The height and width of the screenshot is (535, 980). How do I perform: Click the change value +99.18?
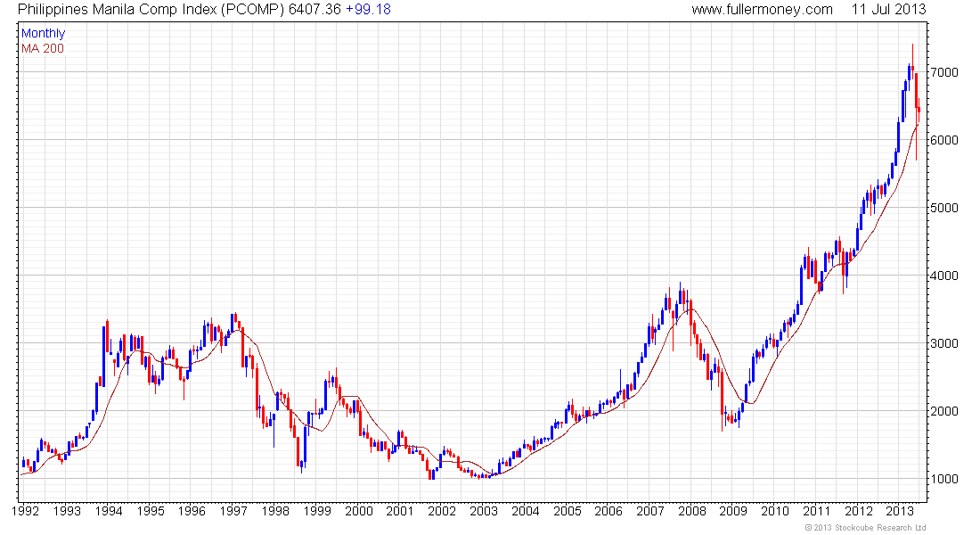click(x=368, y=10)
